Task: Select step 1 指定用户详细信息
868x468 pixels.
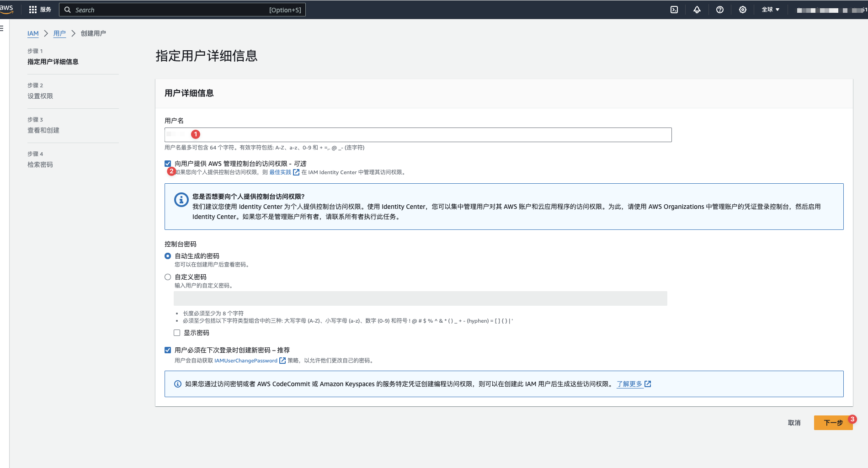Action: pos(53,62)
